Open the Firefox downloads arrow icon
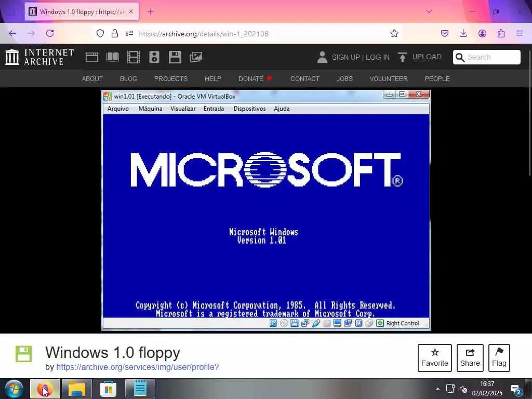The image size is (532, 399). click(x=463, y=33)
